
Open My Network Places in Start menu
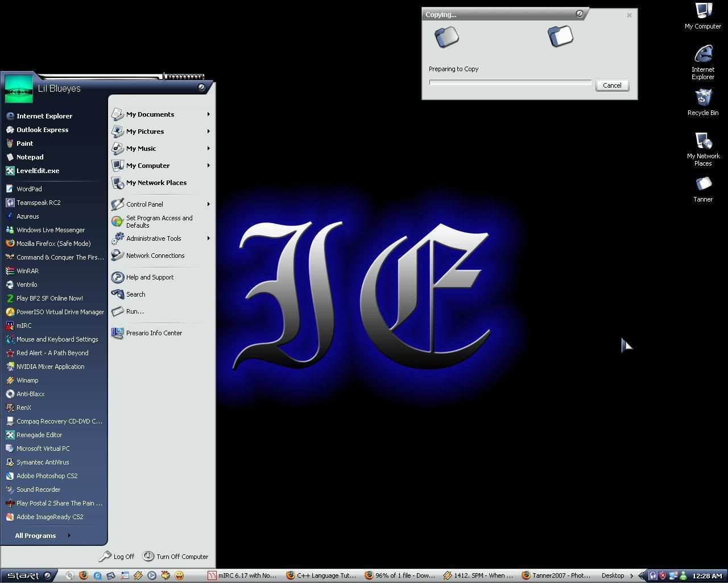point(149,183)
